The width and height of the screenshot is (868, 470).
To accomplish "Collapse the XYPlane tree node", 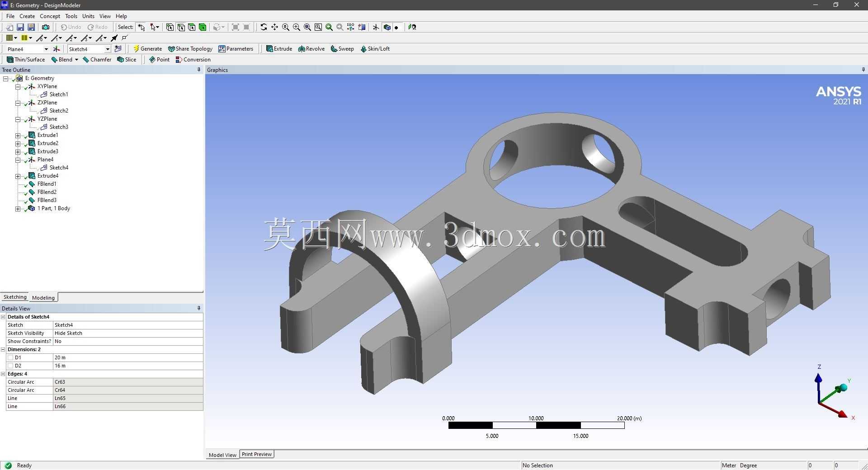I will (x=18, y=86).
